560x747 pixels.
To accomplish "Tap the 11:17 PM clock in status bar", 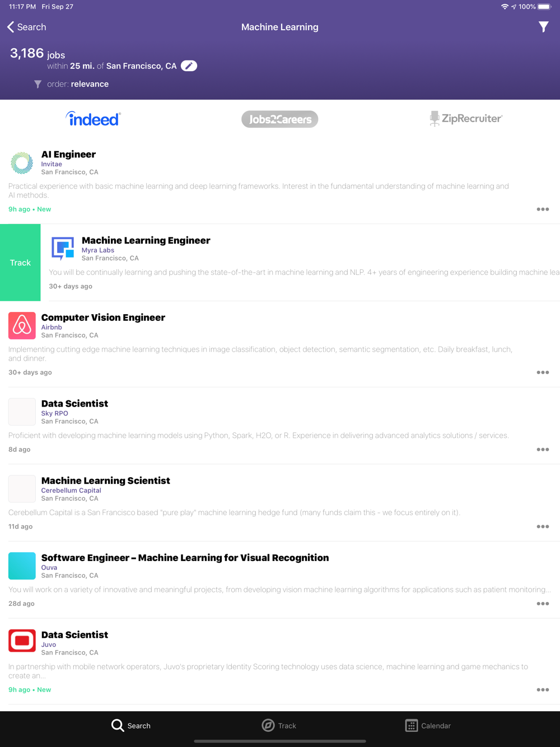I will click(22, 7).
